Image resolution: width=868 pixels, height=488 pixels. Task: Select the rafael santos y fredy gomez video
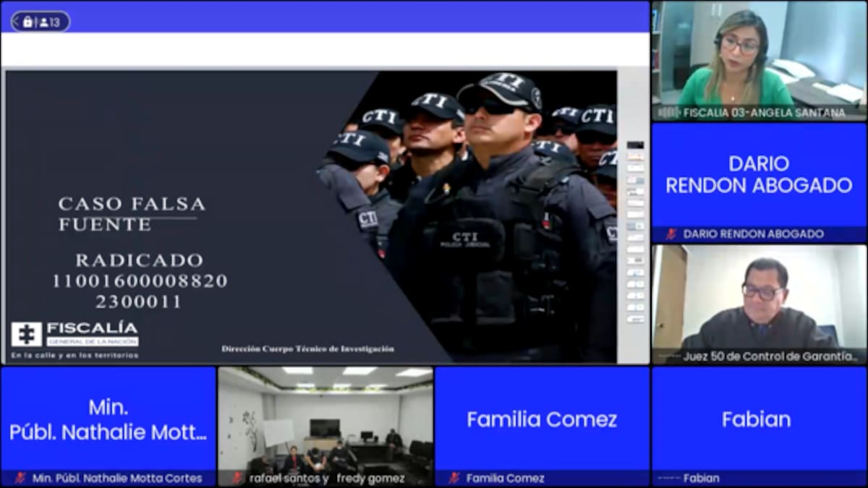click(x=325, y=419)
